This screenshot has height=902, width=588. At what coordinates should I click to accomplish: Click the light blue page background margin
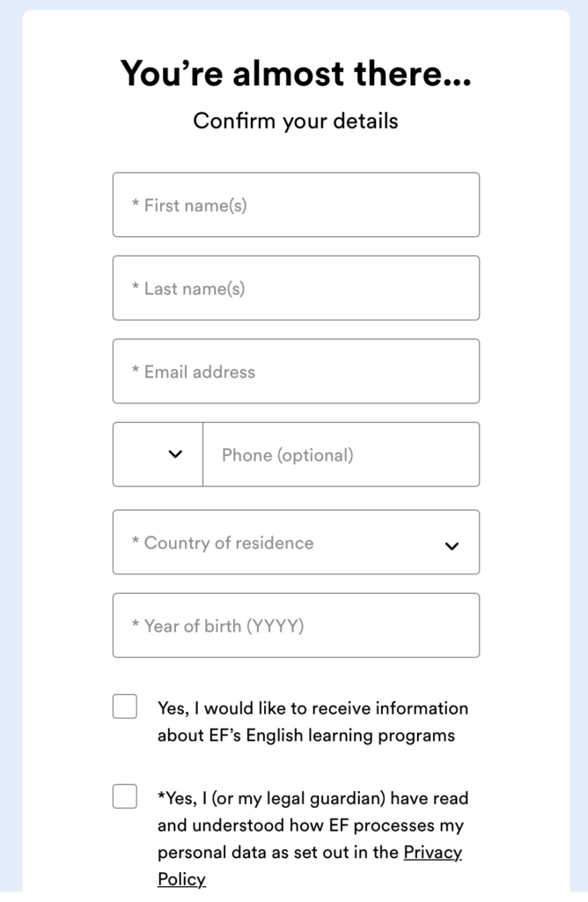[11, 440]
